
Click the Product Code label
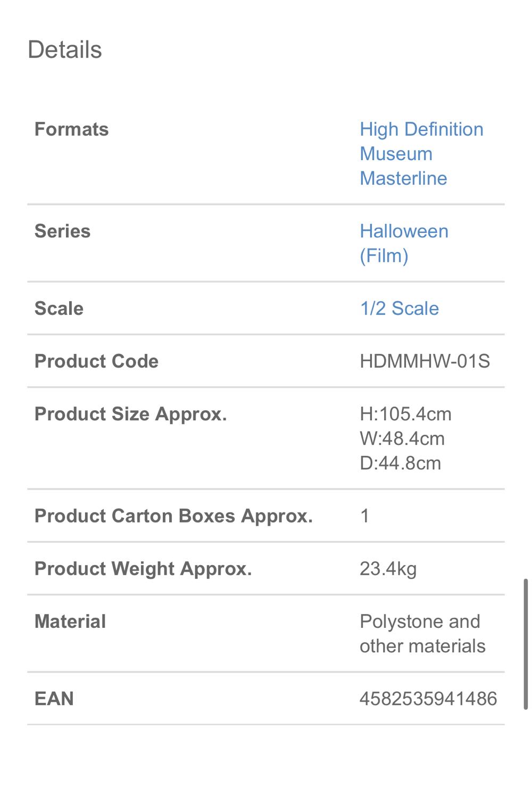tap(96, 361)
